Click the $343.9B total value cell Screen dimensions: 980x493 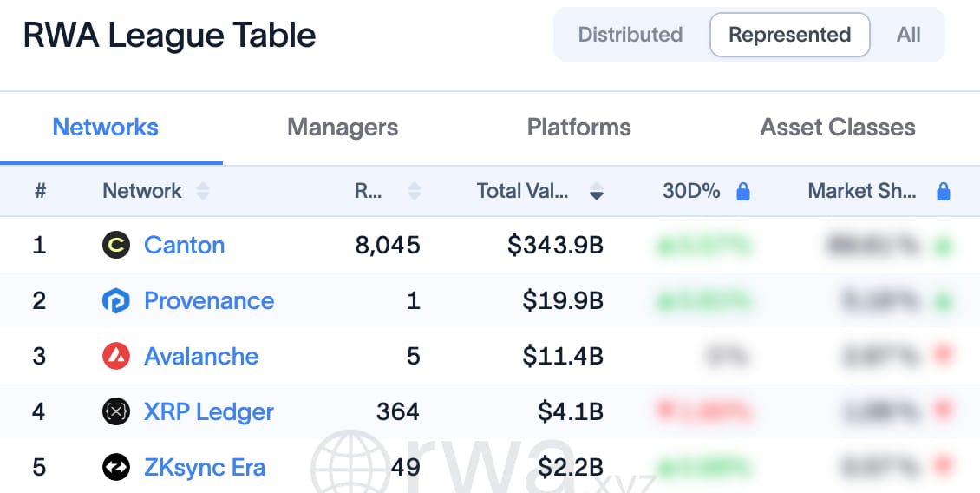[556, 245]
